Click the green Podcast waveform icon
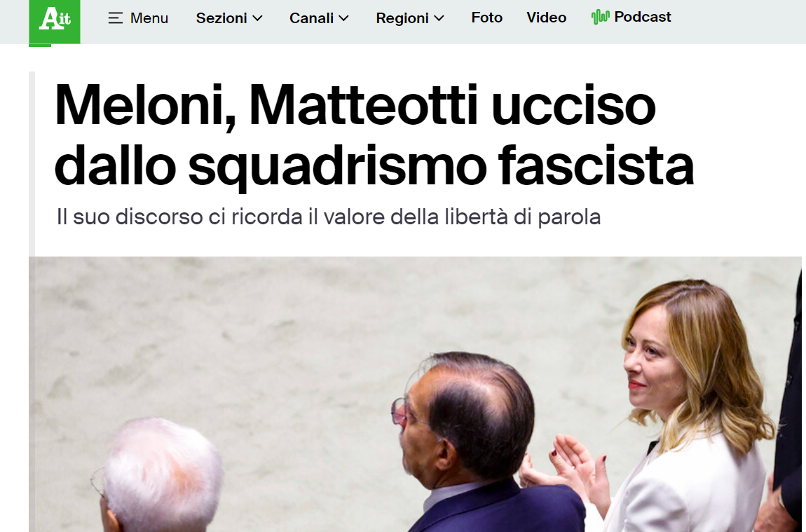This screenshot has height=532, width=806. click(x=600, y=17)
